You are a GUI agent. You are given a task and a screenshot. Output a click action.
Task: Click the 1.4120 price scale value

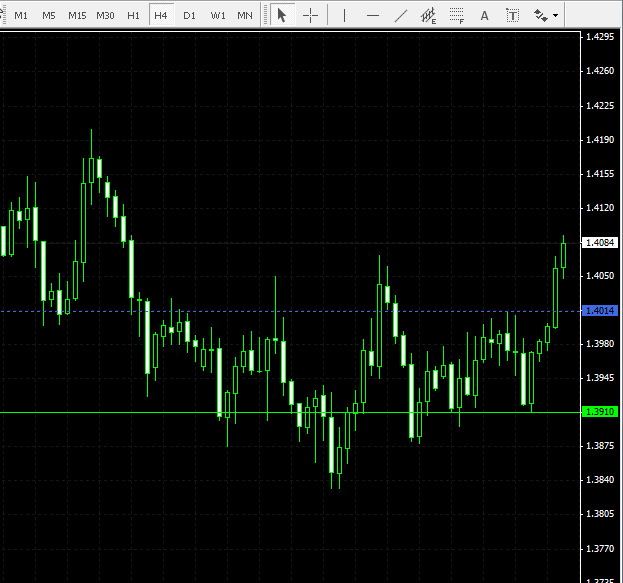600,208
